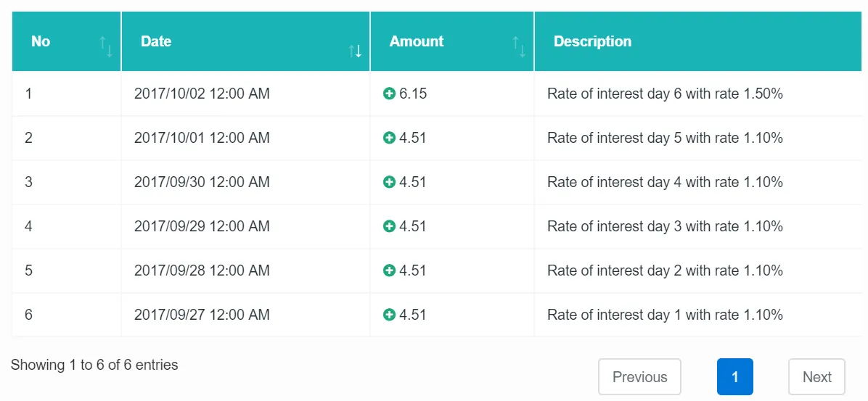Click the sort arrows in Date column header
868x401 pixels.
tap(355, 51)
